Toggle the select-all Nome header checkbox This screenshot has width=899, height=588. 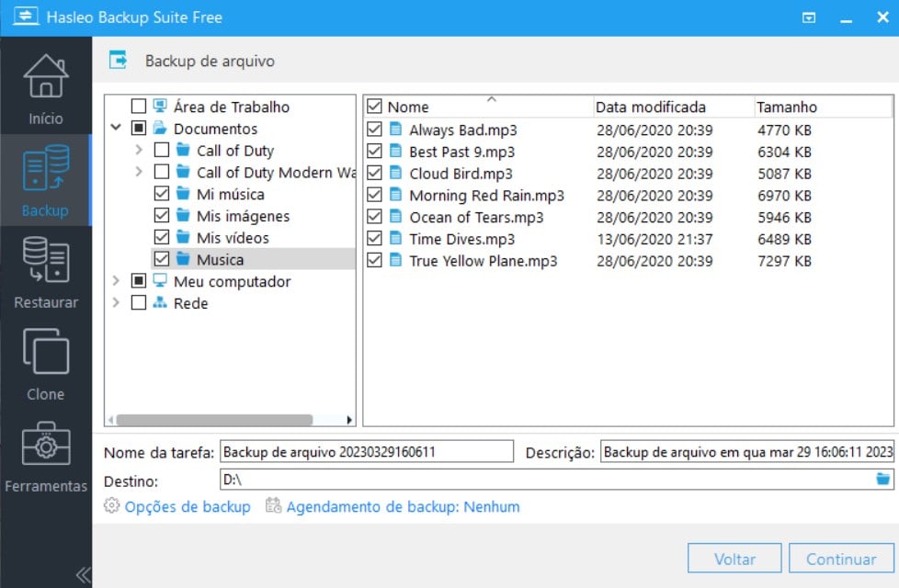point(374,106)
